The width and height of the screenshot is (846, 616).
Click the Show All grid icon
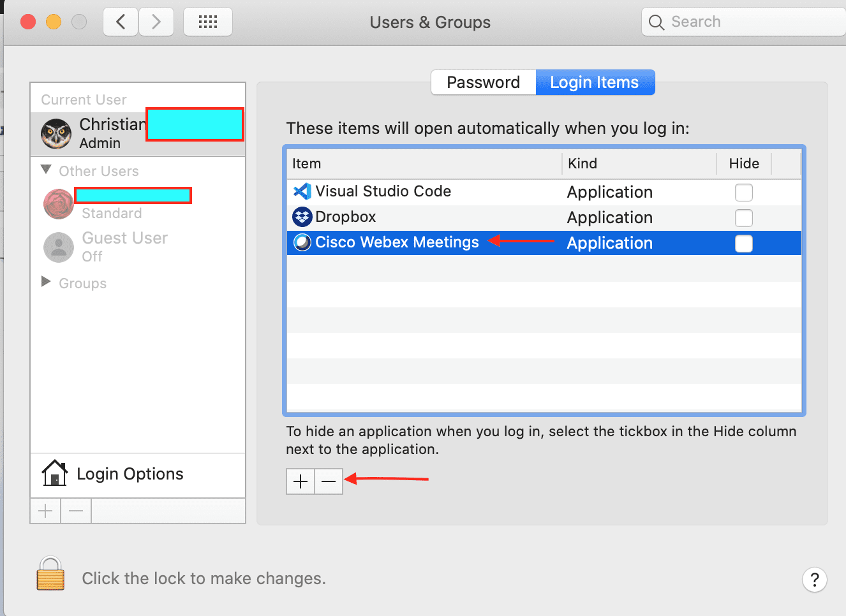pos(207,22)
